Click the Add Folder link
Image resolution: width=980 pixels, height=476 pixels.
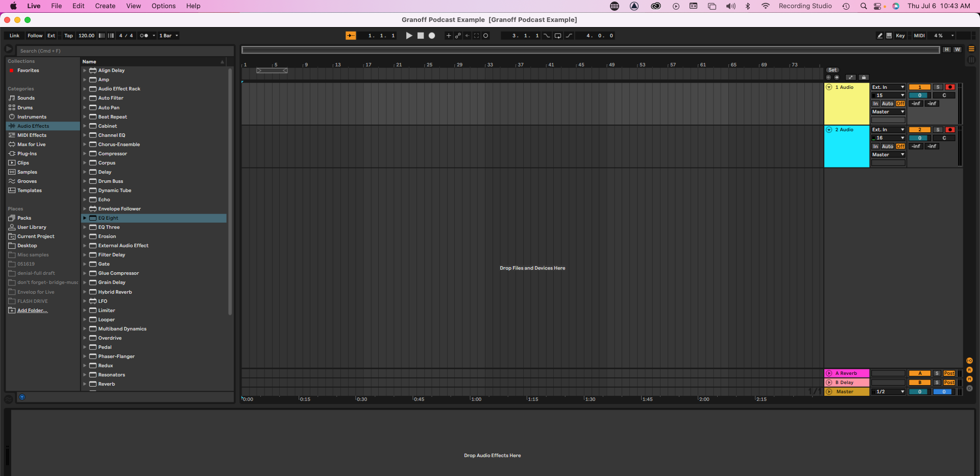pos(32,311)
